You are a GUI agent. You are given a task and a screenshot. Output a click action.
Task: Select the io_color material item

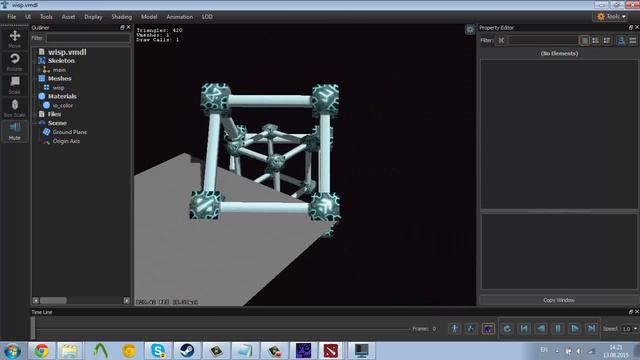62,105
